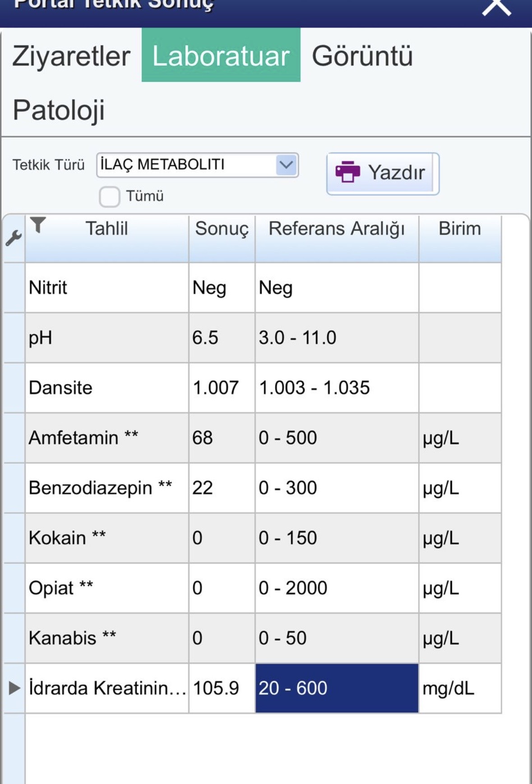Click the printer icon on Yazdır button
The image size is (532, 784).
tap(347, 172)
